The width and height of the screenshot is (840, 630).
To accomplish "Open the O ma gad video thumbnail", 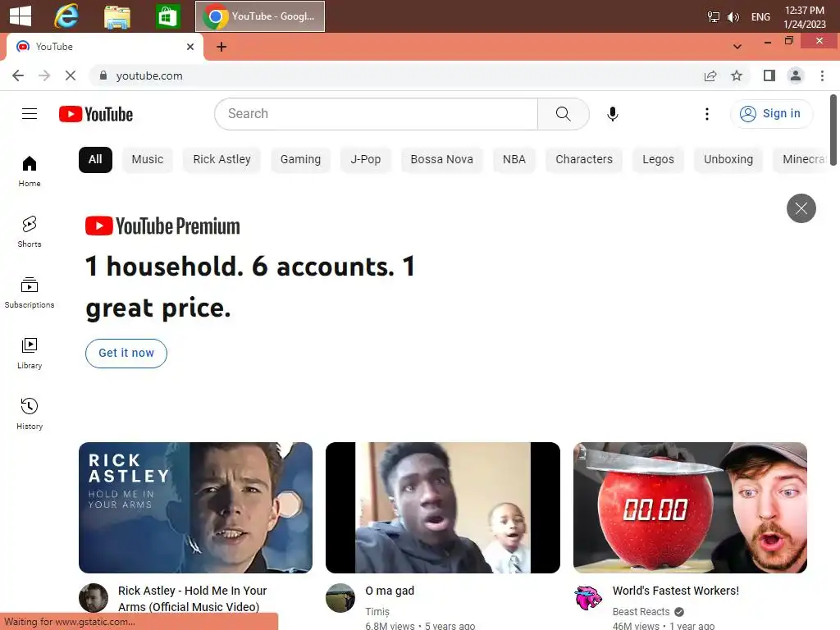I will pos(442,507).
